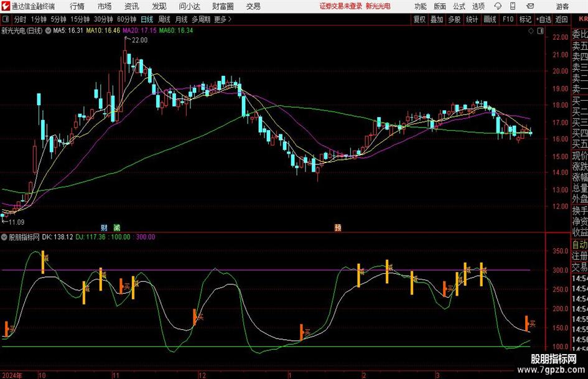Switch to the 15分钟 period tab
This screenshot has height=379, width=588.
click(x=80, y=19)
